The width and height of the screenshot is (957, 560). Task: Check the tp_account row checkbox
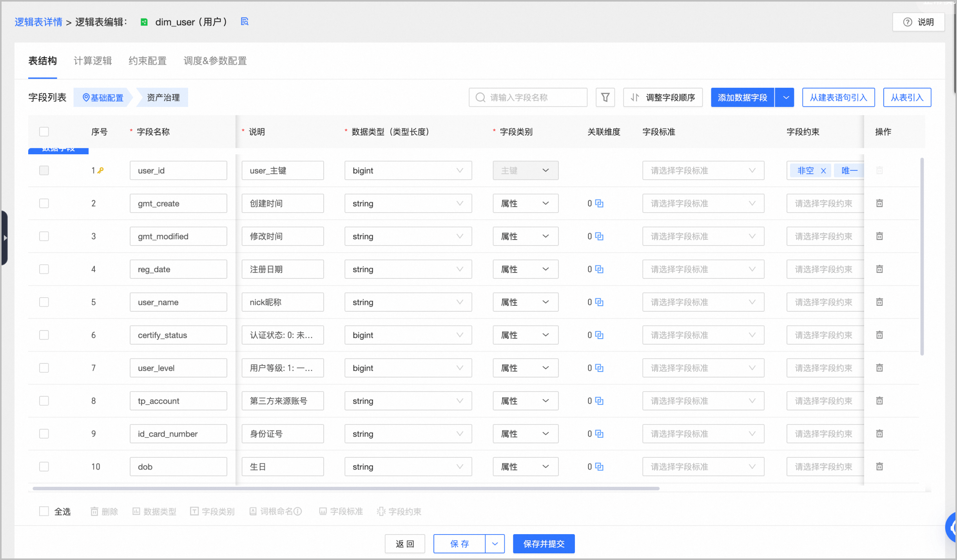44,401
